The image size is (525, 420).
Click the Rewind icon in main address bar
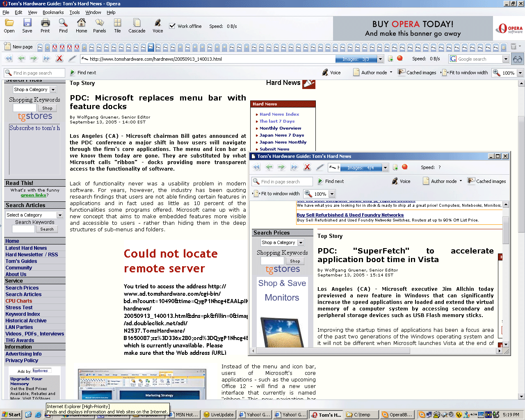(9, 59)
